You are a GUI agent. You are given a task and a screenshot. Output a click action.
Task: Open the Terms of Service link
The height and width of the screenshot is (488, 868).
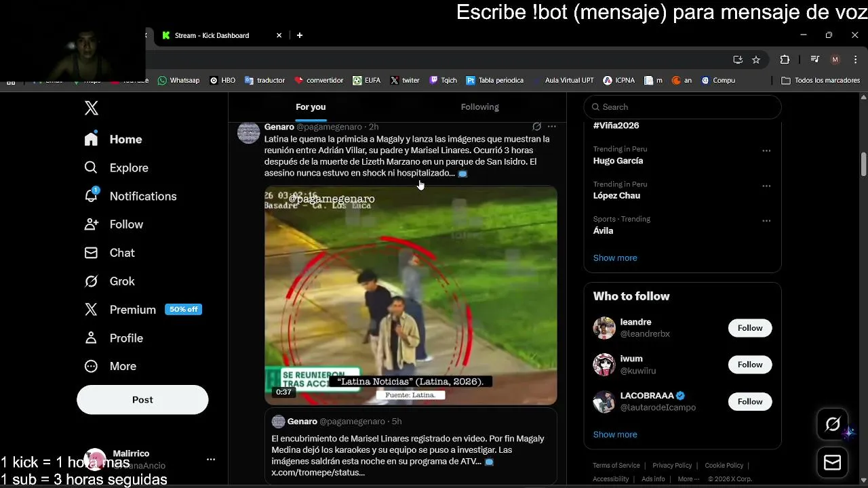(x=616, y=466)
